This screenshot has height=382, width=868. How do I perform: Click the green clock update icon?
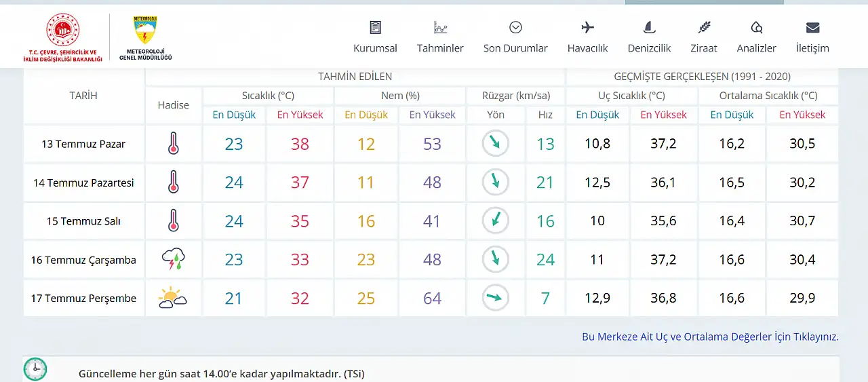pos(35,369)
